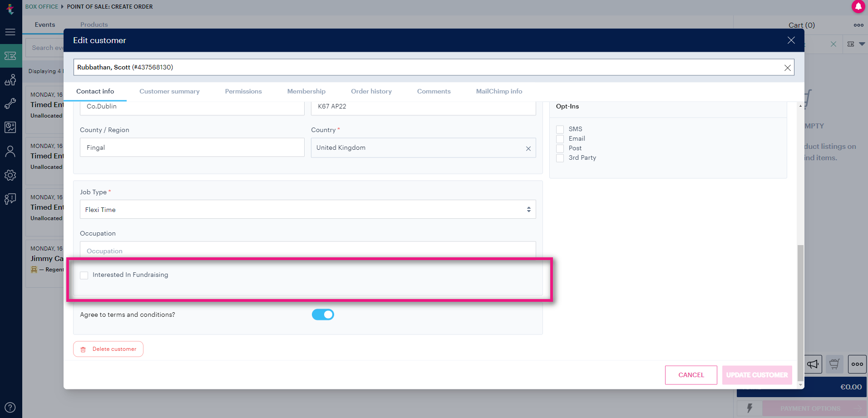Click the Delete customer button
868x418 pixels.
click(108, 349)
